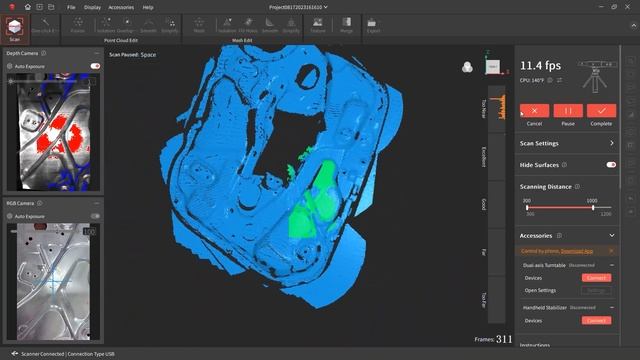The image size is (640, 360).
Task: Click the info icon beside RGB Camera
Action: [x=40, y=203]
